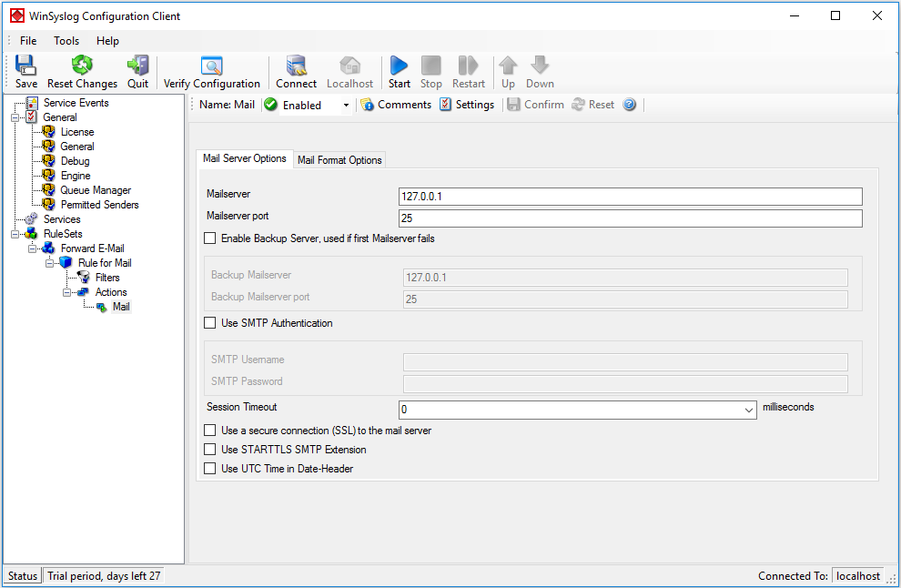
Task: Click the Stop toolbar icon
Action: point(431,72)
